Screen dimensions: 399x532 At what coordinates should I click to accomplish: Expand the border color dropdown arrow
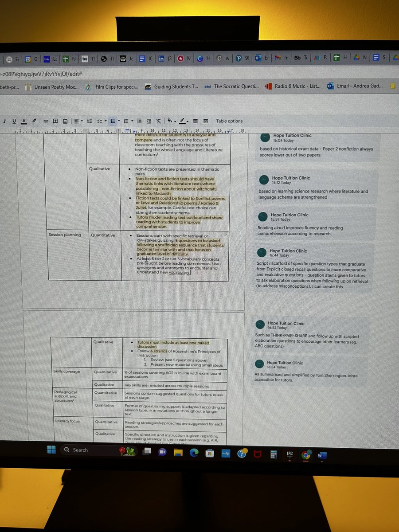click(188, 121)
